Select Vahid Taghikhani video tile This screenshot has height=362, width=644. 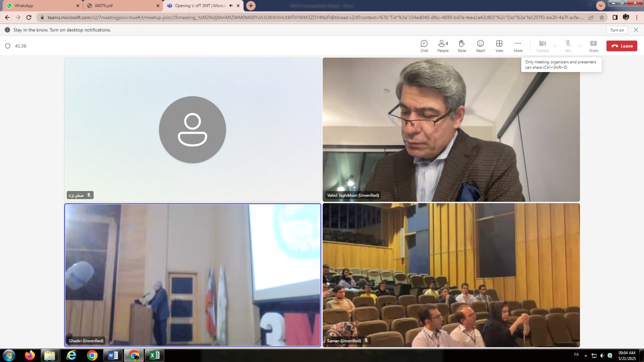click(451, 130)
